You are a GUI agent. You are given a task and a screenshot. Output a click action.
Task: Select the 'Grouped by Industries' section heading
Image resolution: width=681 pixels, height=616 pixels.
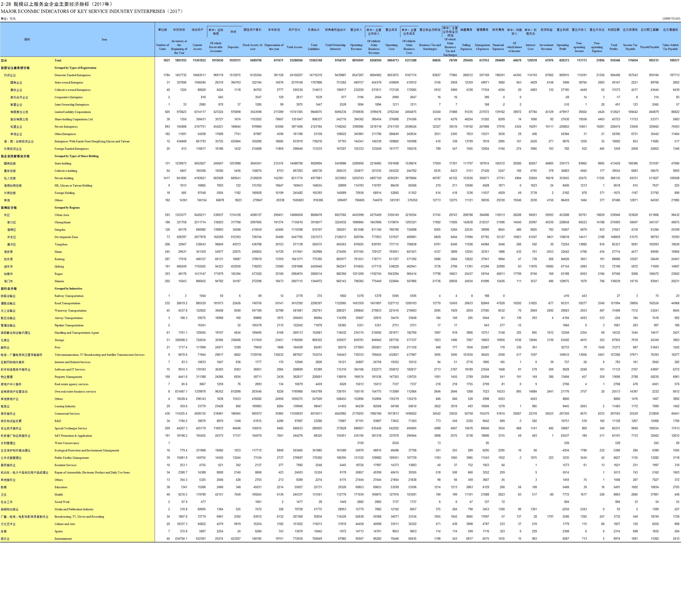coord(68,289)
